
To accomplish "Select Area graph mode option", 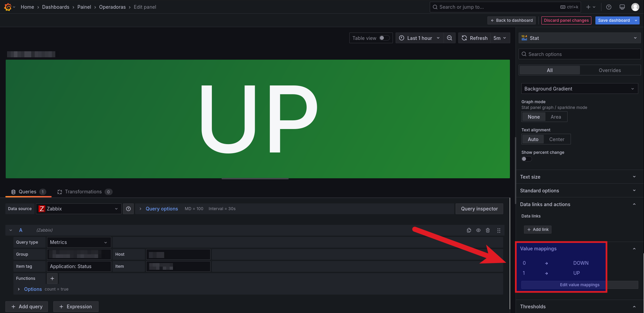I will (555, 117).
